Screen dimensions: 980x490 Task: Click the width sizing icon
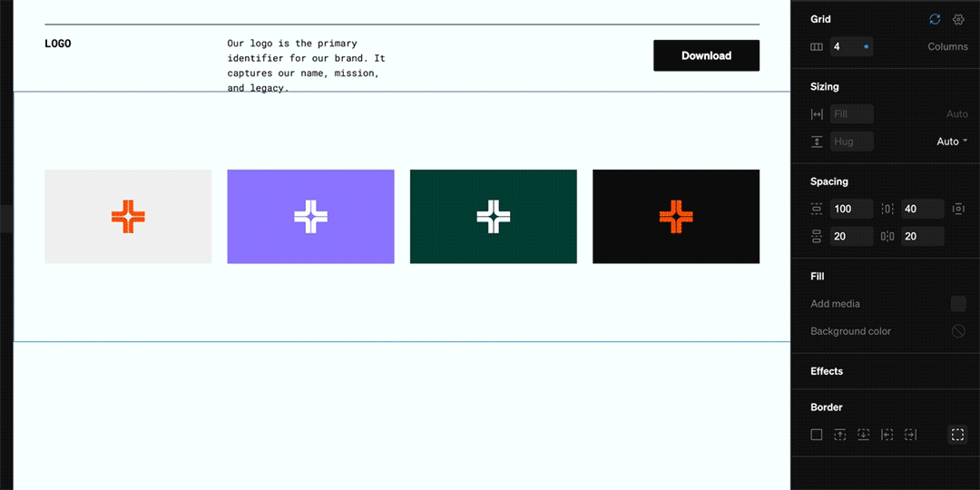pos(817,114)
